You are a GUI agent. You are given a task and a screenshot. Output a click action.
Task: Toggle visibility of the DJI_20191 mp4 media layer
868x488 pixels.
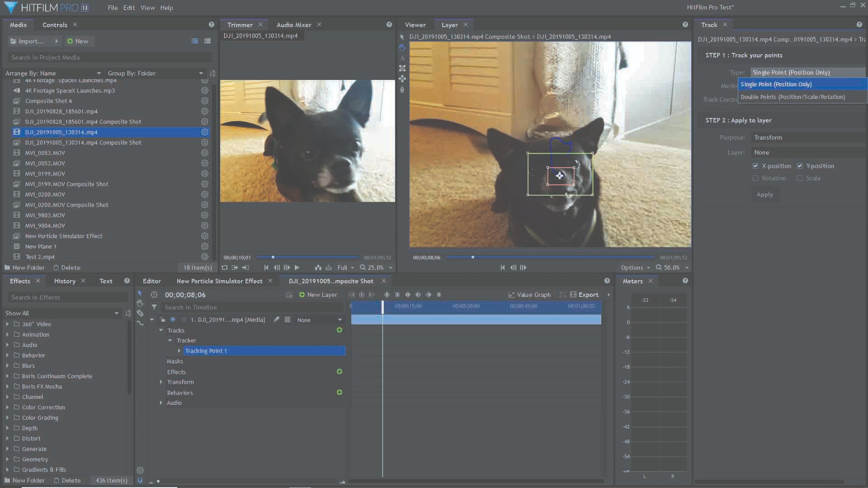click(x=173, y=319)
